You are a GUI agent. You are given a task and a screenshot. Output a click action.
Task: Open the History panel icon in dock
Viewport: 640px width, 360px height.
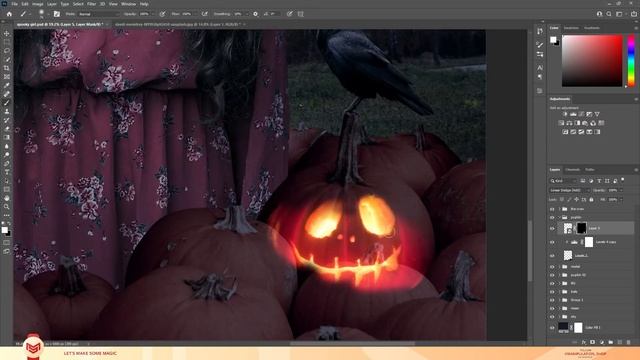540,31
